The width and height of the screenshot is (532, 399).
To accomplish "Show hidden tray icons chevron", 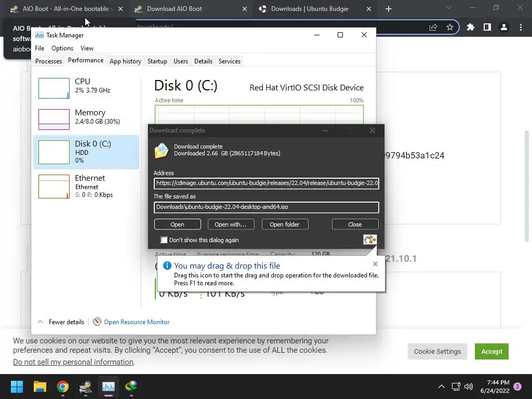I will click(x=442, y=387).
